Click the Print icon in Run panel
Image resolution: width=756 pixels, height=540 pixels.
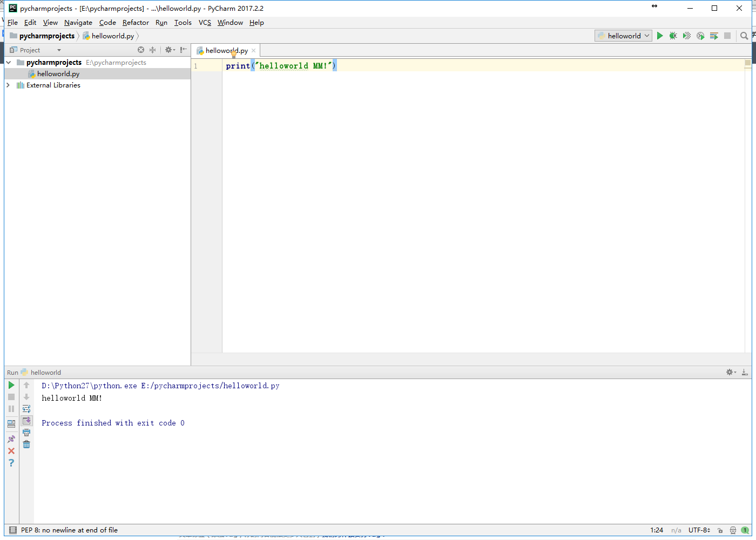(26, 433)
